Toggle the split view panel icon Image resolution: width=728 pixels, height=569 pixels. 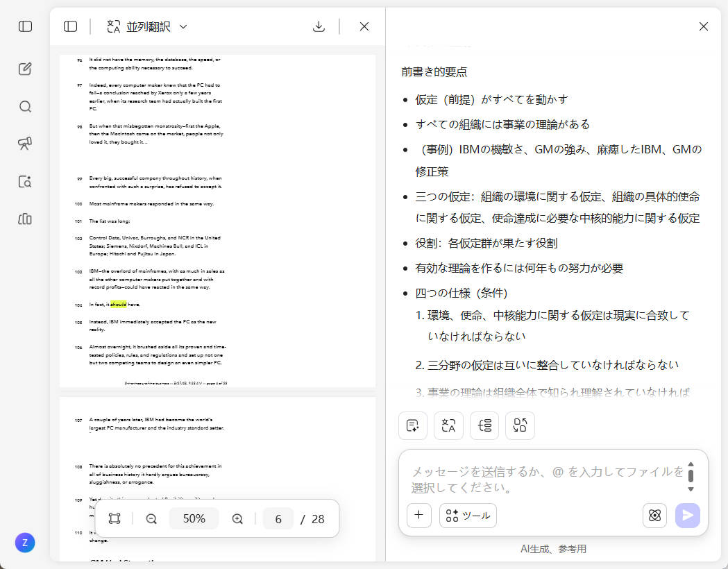(70, 26)
